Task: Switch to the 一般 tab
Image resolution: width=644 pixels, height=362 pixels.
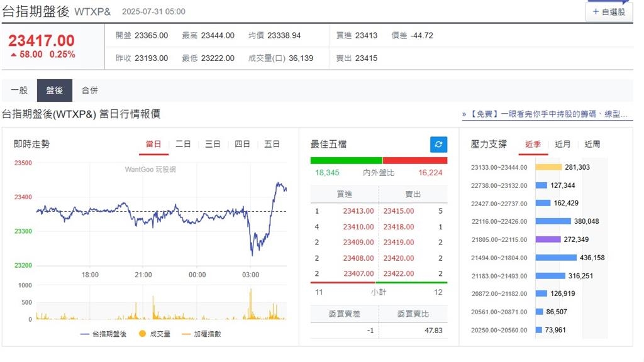Action: (x=19, y=90)
